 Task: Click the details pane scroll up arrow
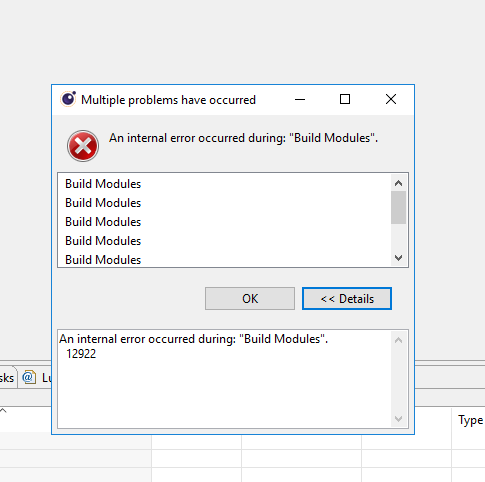[x=398, y=340]
